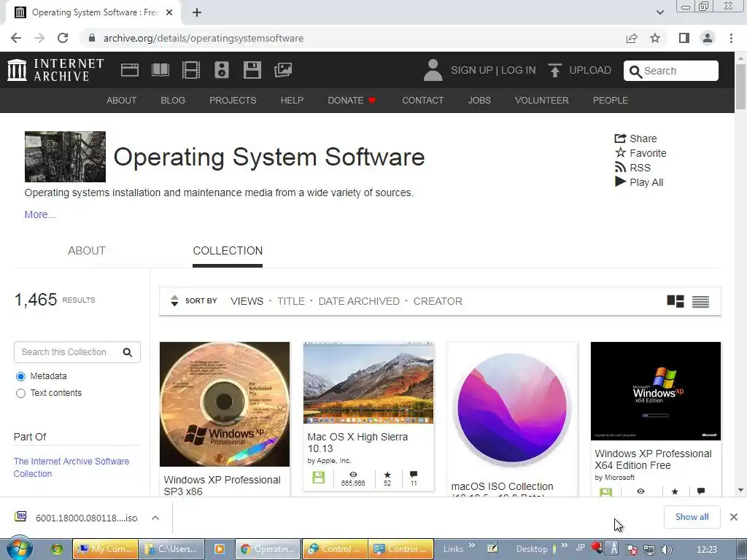Close the downloads bar
The width and height of the screenshot is (747, 560).
(734, 517)
